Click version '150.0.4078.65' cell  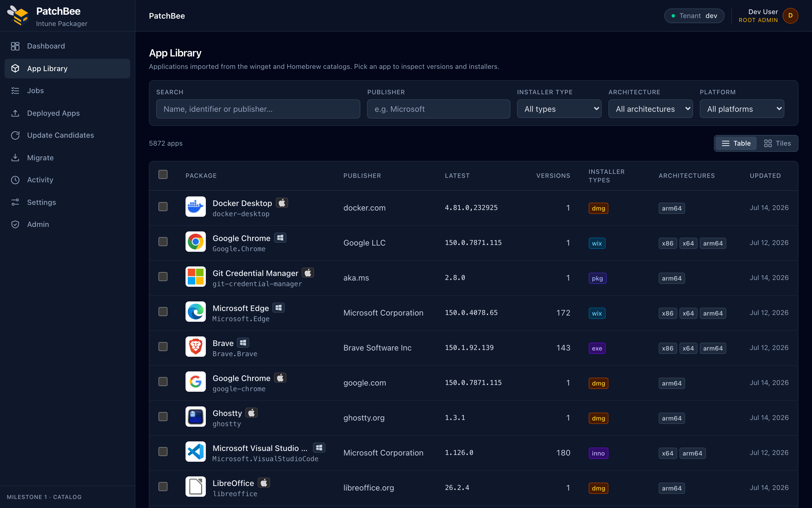click(x=471, y=312)
